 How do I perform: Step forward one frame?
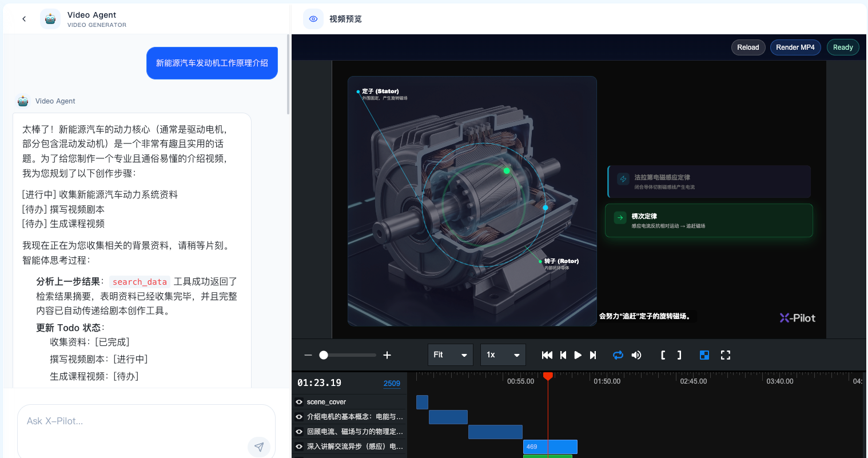tap(593, 355)
